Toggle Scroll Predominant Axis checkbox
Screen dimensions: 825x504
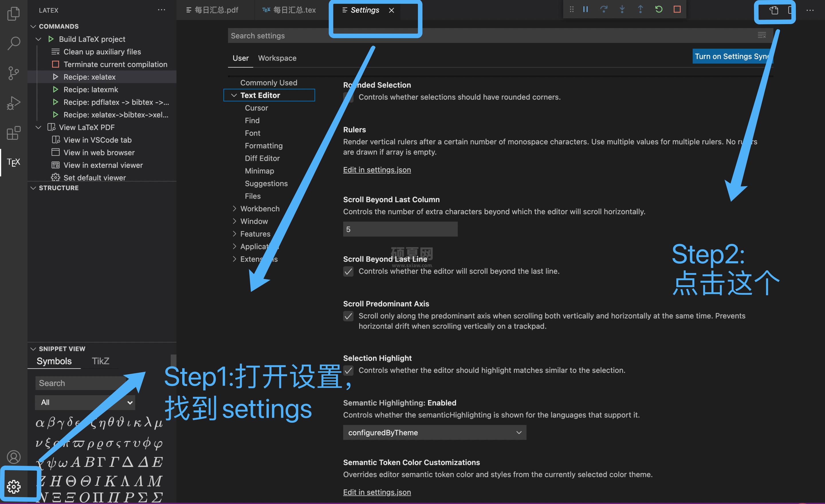tap(348, 316)
